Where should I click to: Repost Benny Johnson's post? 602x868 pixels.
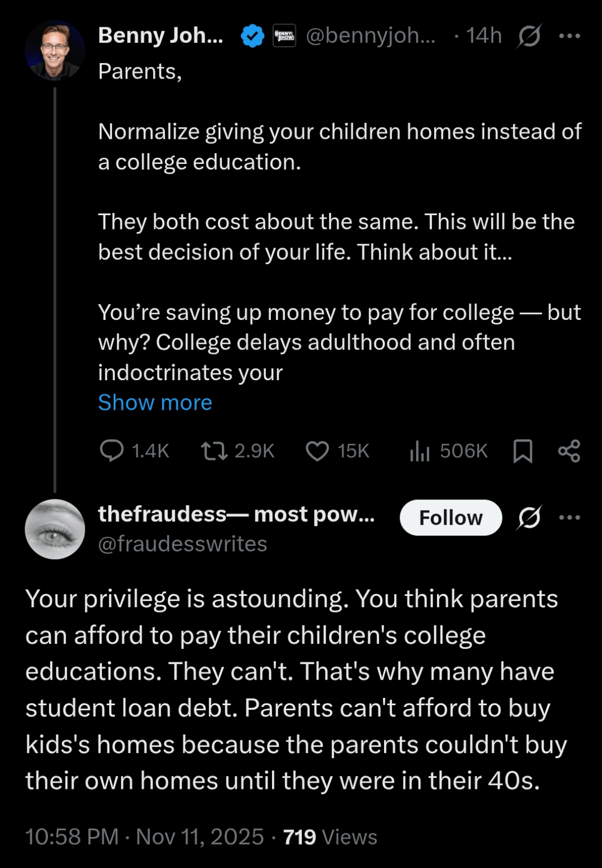coord(215,451)
